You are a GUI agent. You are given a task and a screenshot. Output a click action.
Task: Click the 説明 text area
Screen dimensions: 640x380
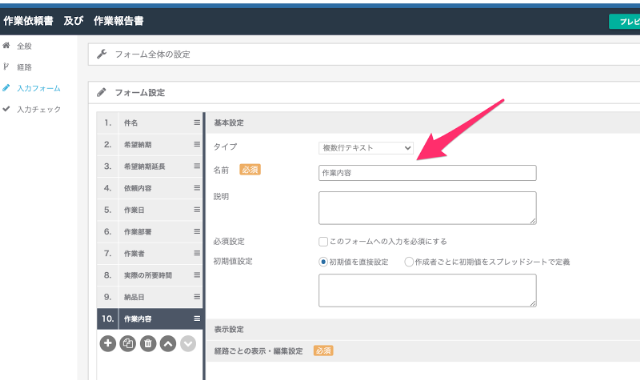tap(427, 208)
